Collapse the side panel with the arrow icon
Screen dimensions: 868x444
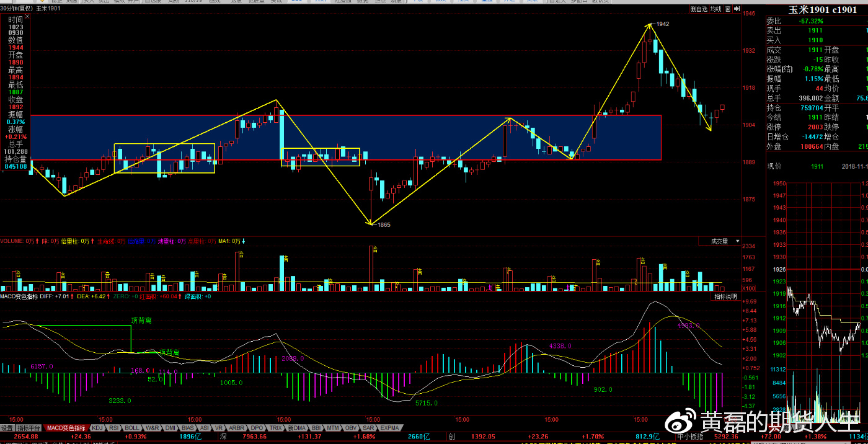tap(737, 9)
